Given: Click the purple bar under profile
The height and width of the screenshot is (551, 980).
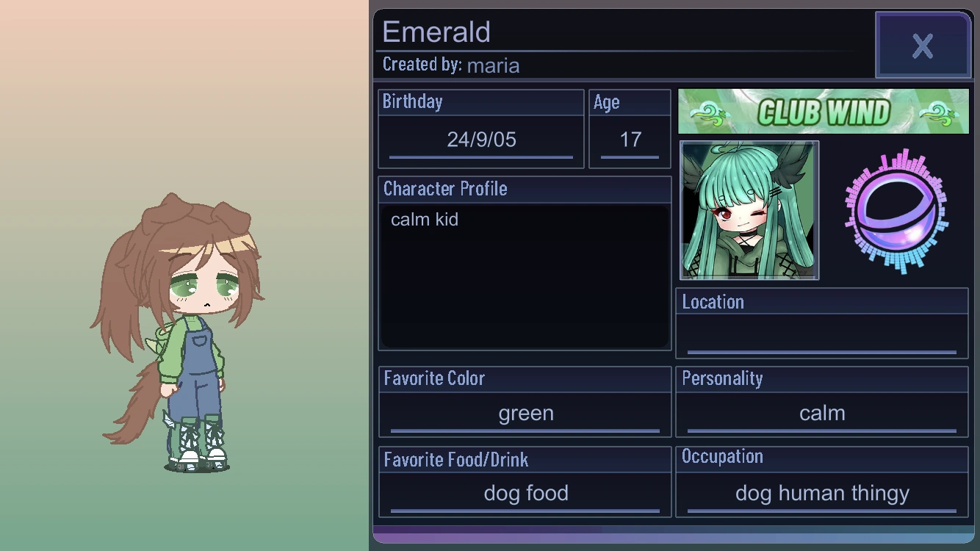Looking at the screenshot, I should pos(674,535).
